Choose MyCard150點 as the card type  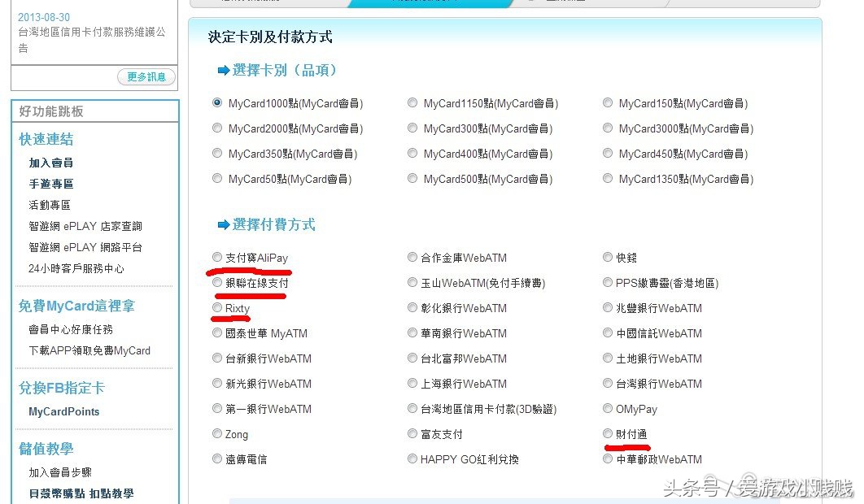pos(608,103)
